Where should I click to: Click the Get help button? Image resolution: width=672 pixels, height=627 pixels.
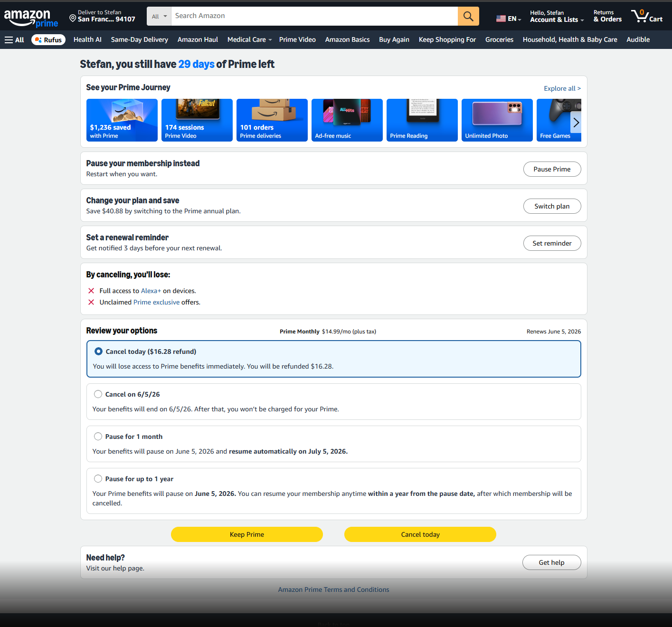(551, 562)
